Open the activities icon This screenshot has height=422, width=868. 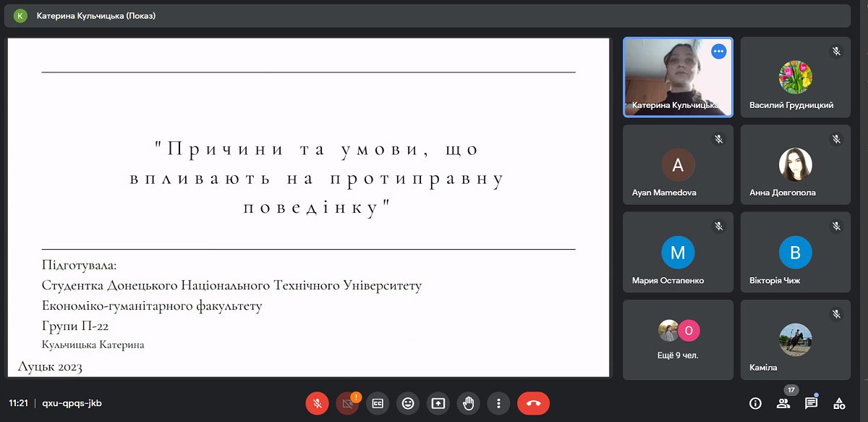[x=839, y=403]
